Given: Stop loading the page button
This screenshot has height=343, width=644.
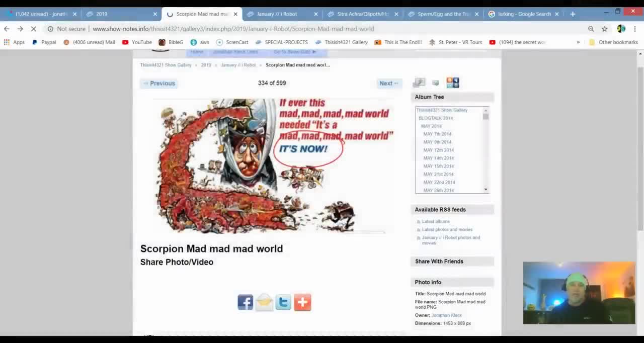Looking at the screenshot, I should (x=34, y=29).
